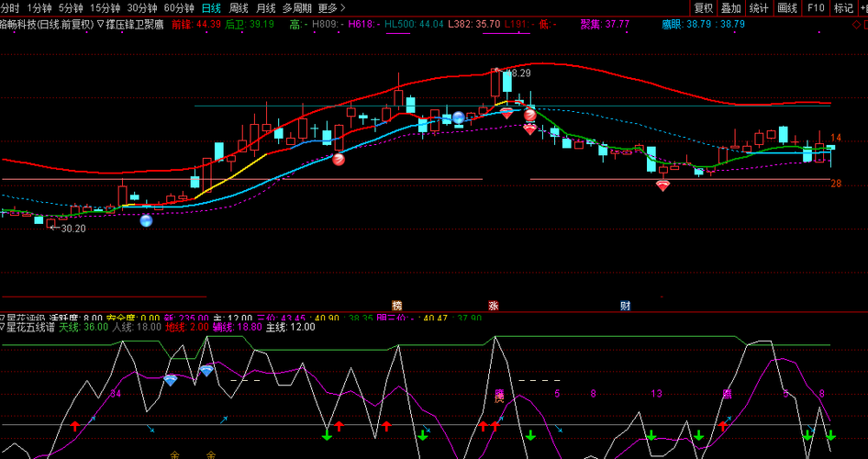Click the orange 28 axis label
This screenshot has height=459, width=868.
point(836,184)
